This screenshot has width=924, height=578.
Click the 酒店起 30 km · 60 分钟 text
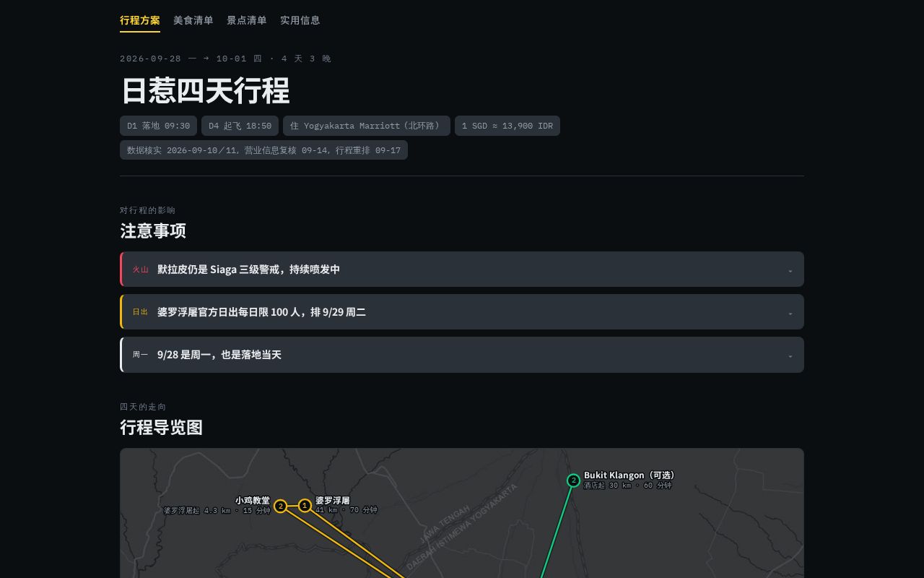pos(628,486)
